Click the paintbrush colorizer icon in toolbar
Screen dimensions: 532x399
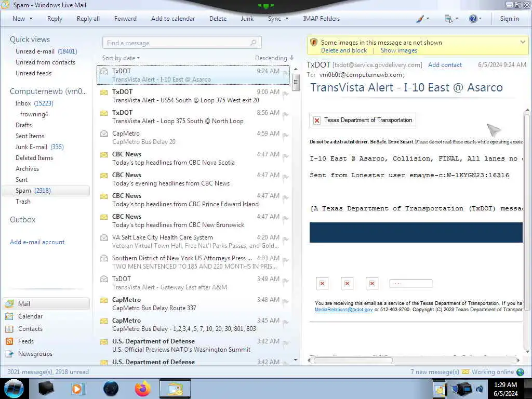pos(420,19)
